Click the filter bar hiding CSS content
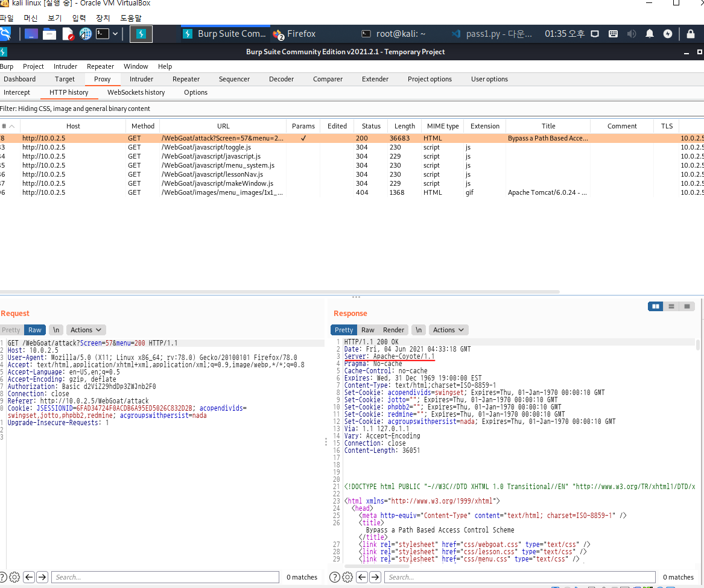This screenshot has width=704, height=588. point(352,109)
